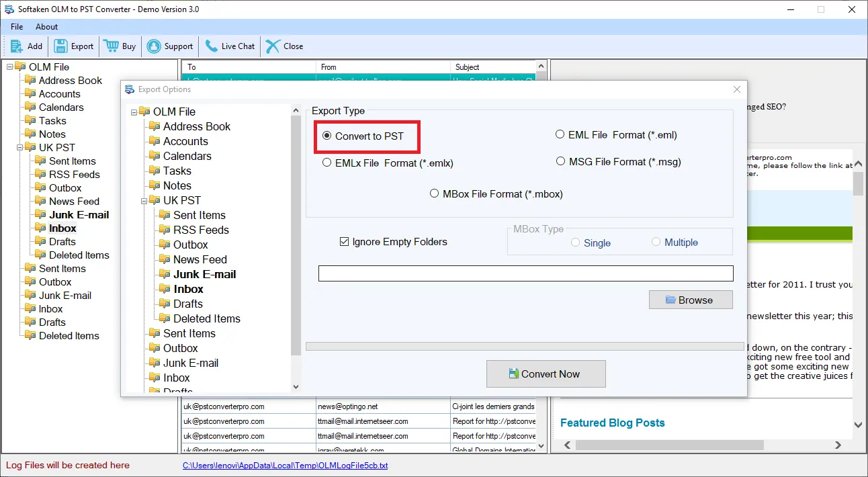Click left arrow of preview pane horizontal scrollbar
Viewport: 868px width, 477px height.
(568, 445)
